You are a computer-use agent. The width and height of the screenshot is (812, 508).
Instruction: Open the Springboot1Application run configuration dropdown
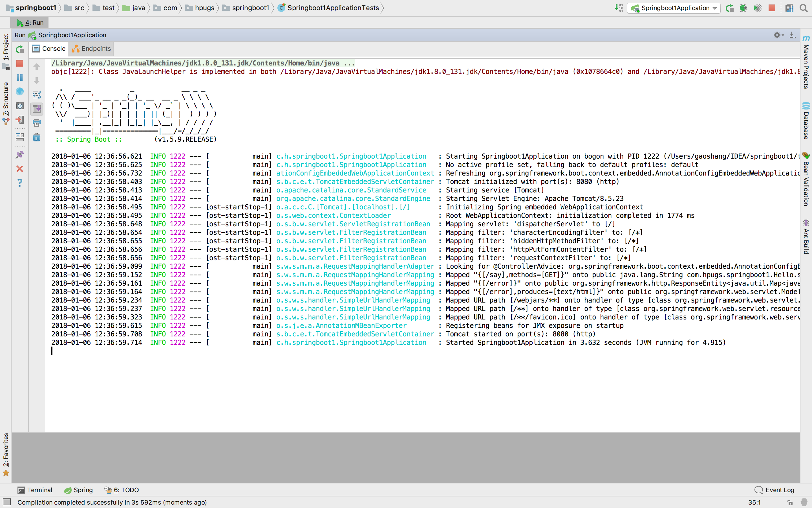[674, 8]
